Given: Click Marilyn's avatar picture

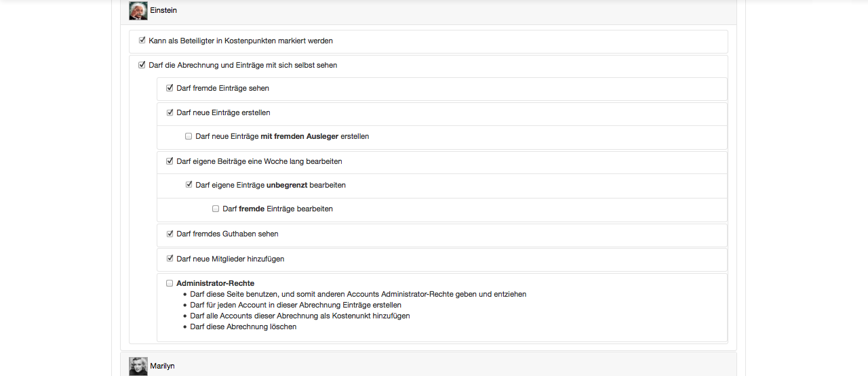Looking at the screenshot, I should 138,366.
